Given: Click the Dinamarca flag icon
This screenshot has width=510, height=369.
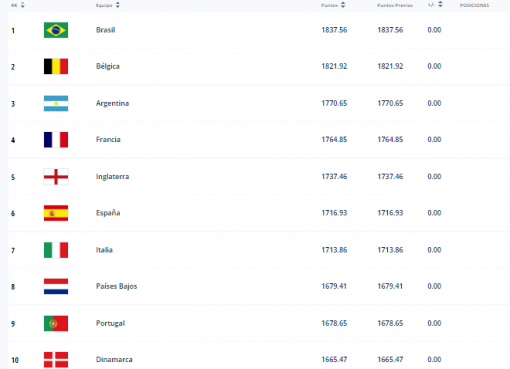Looking at the screenshot, I should coord(56,360).
